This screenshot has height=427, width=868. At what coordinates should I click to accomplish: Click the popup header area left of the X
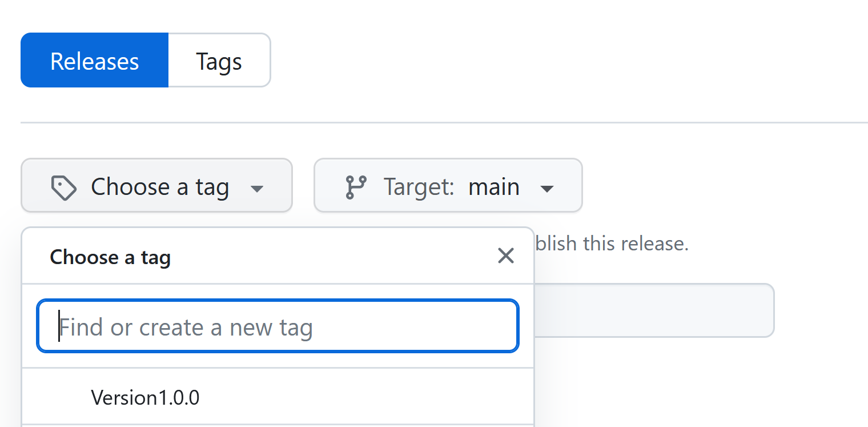pos(331,257)
